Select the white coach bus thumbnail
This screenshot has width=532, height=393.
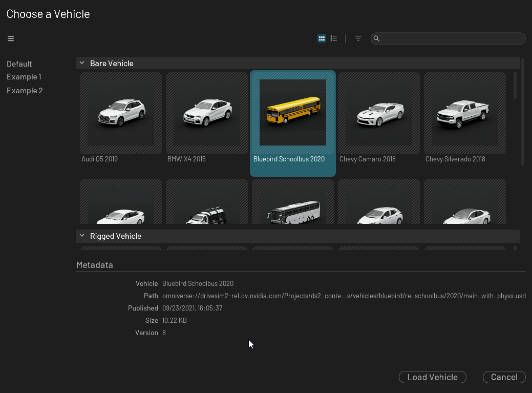pos(292,210)
